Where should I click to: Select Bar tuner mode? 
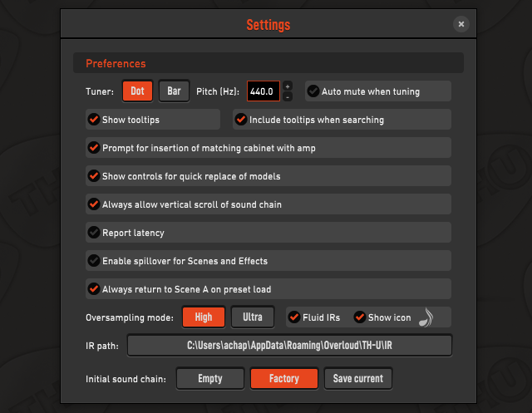coord(174,91)
